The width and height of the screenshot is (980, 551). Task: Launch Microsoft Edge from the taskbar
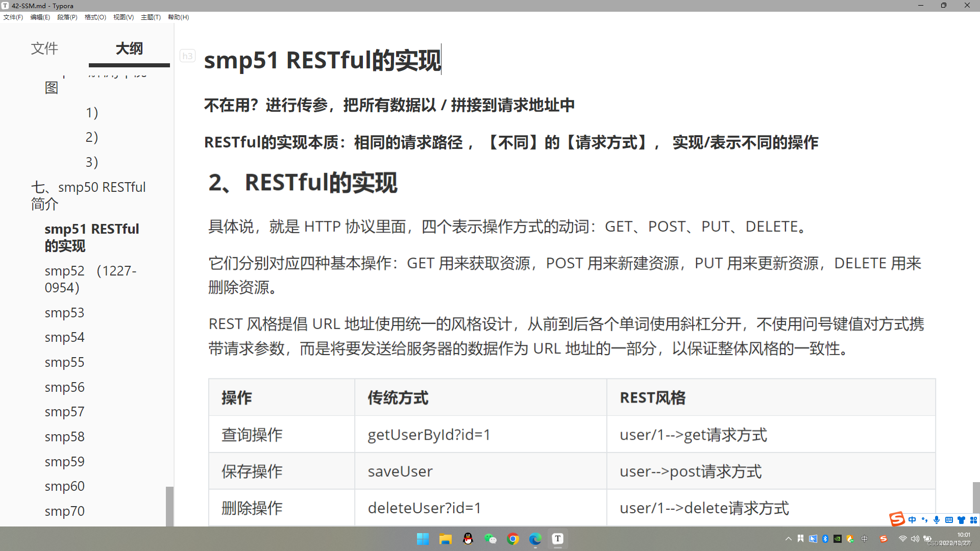(x=535, y=538)
